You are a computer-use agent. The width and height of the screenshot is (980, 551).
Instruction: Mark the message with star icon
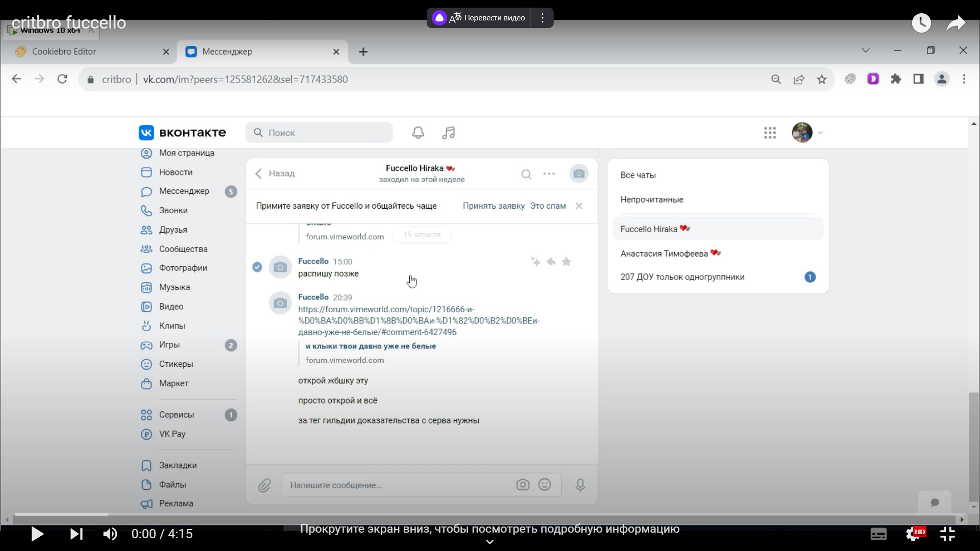[567, 262]
